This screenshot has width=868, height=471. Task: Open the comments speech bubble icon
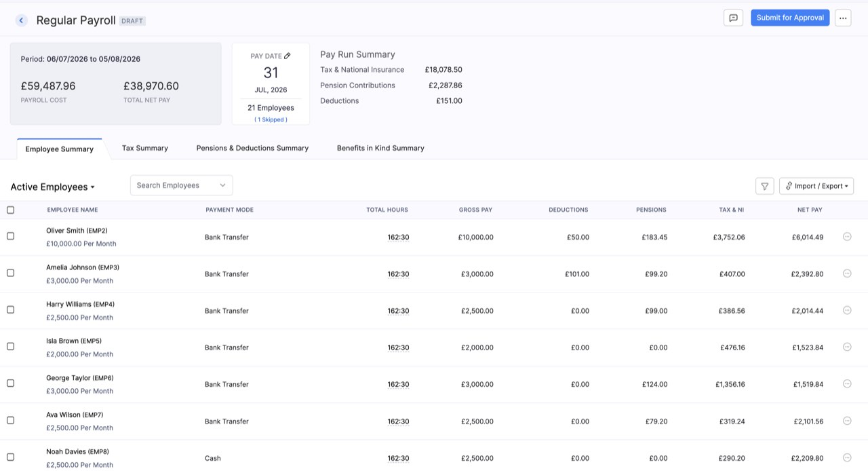(733, 18)
